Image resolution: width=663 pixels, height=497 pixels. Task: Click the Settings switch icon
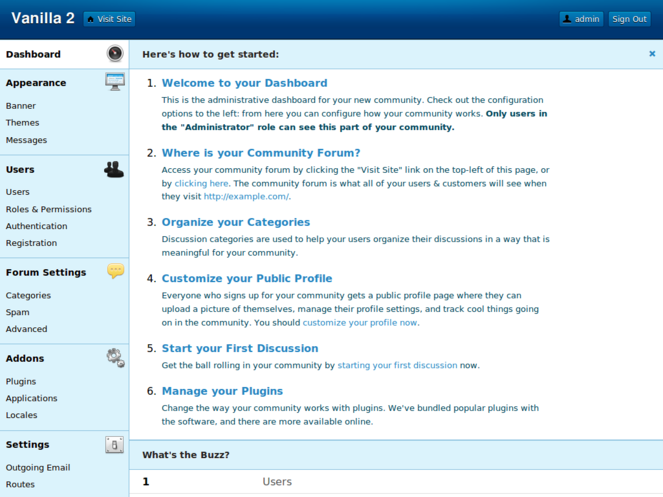pyautogui.click(x=115, y=444)
